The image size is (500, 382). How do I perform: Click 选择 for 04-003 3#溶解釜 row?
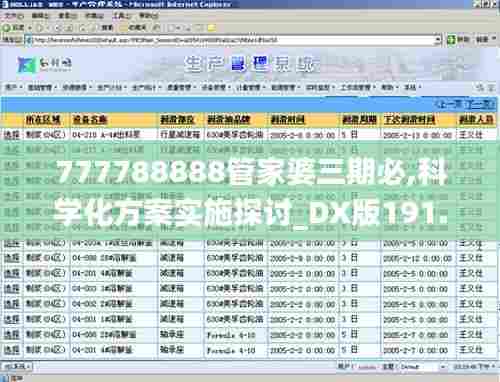(x=12, y=289)
